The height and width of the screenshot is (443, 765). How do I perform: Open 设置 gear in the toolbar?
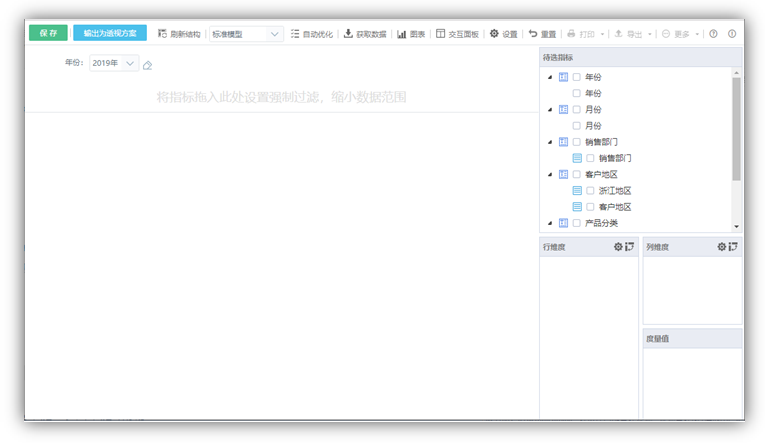494,34
